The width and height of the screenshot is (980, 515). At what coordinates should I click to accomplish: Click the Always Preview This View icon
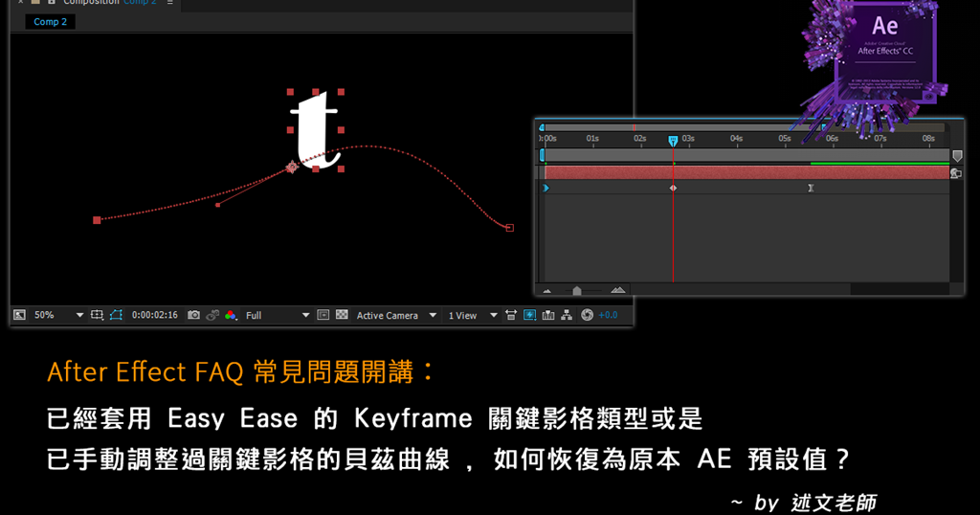[x=20, y=315]
